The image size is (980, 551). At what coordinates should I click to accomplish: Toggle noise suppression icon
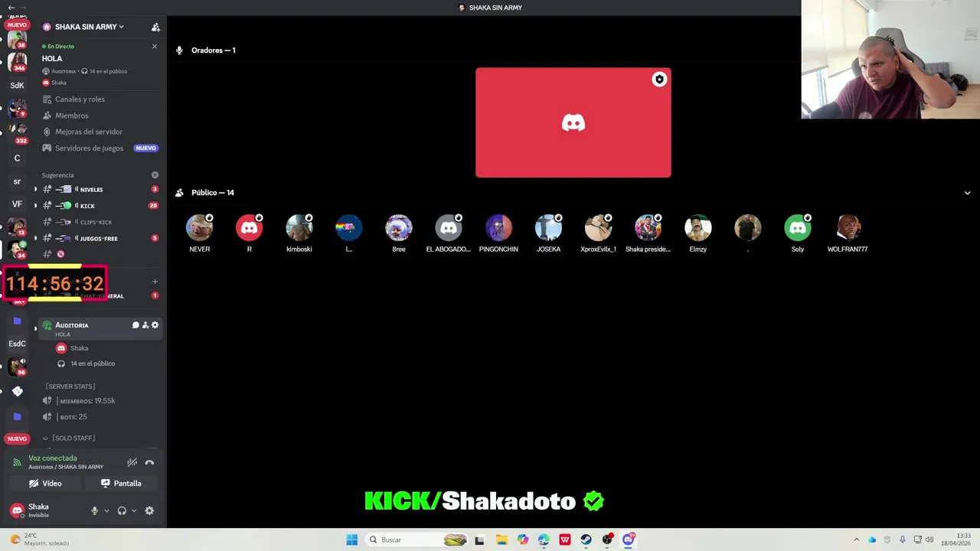click(x=132, y=462)
